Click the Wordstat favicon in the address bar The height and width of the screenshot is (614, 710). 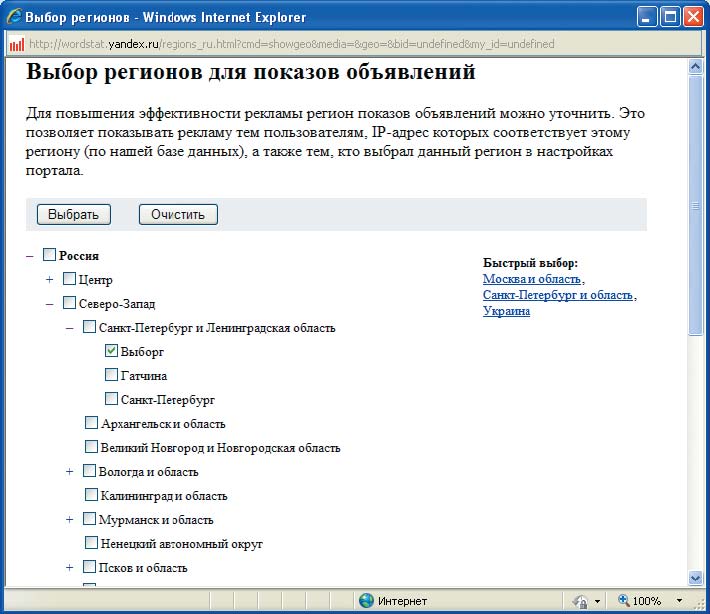(16, 44)
